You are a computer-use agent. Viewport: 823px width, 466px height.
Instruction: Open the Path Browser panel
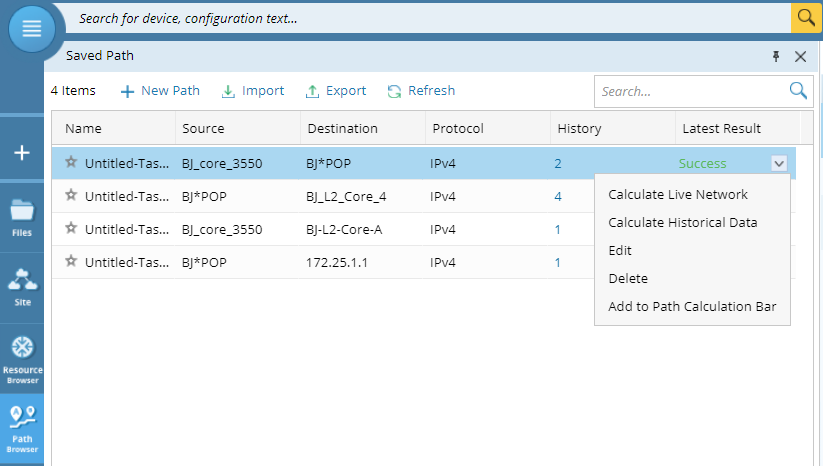[22, 428]
